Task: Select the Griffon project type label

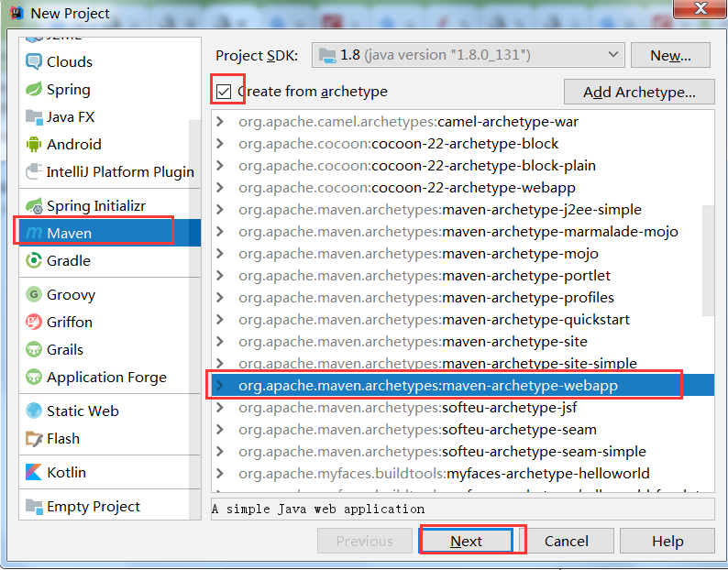Action: (70, 322)
